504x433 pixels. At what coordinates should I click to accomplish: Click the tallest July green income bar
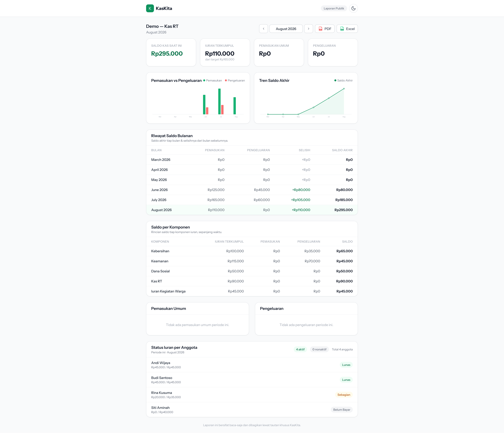(x=219, y=101)
